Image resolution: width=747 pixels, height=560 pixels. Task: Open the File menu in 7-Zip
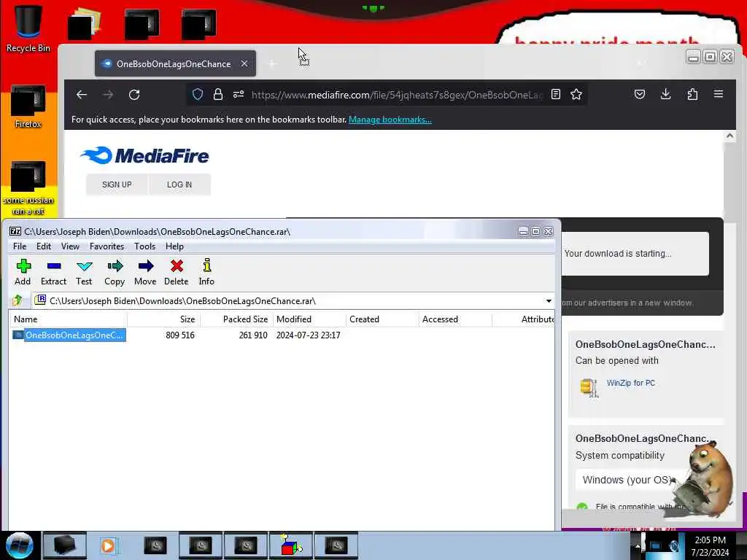click(x=20, y=246)
